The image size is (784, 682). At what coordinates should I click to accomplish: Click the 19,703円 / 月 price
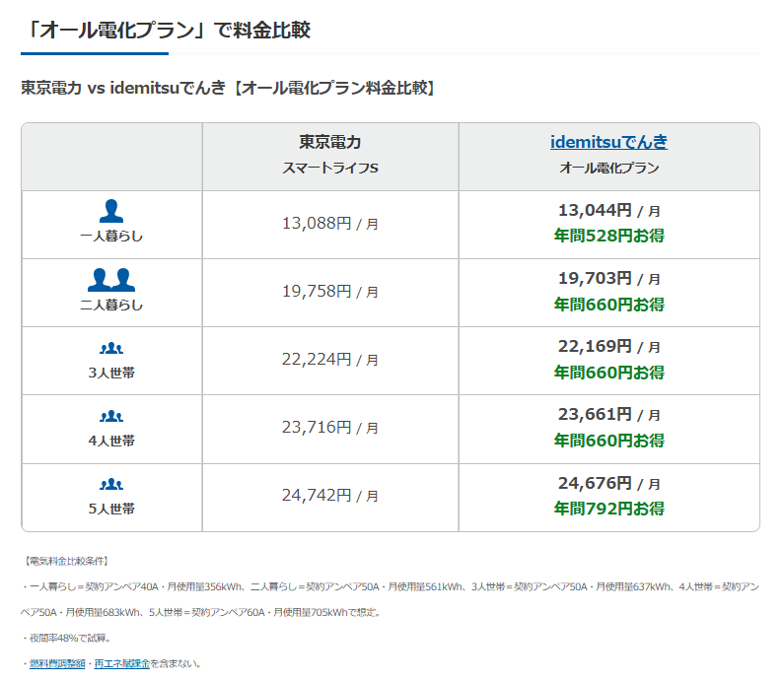pos(609,278)
